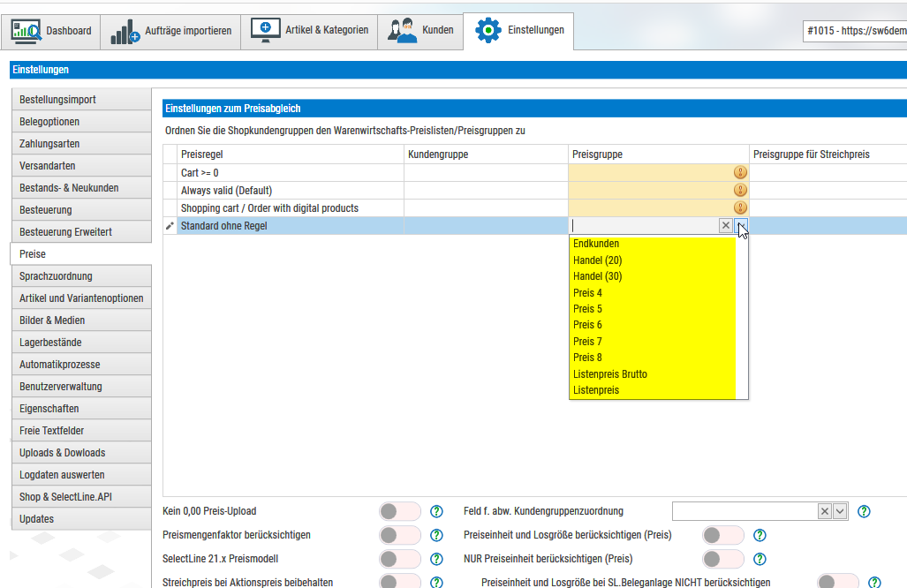Expand Feld f. abw. Kundengruppenzuordnung dropdown

pos(840,511)
